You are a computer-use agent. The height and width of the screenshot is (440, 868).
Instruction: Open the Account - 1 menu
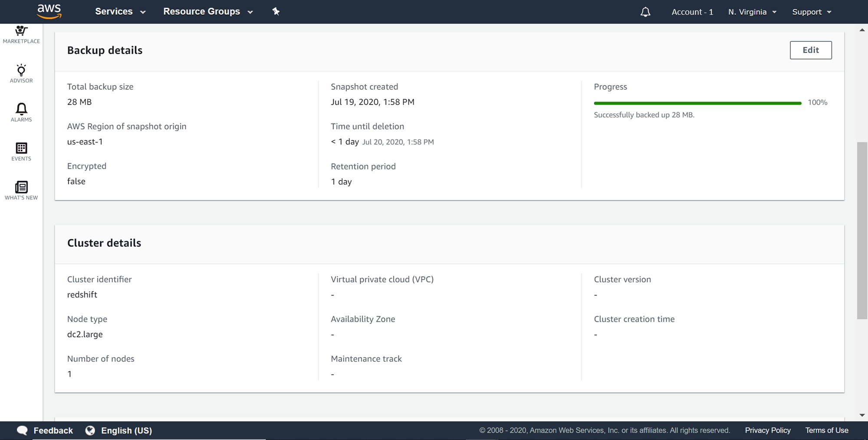692,12
